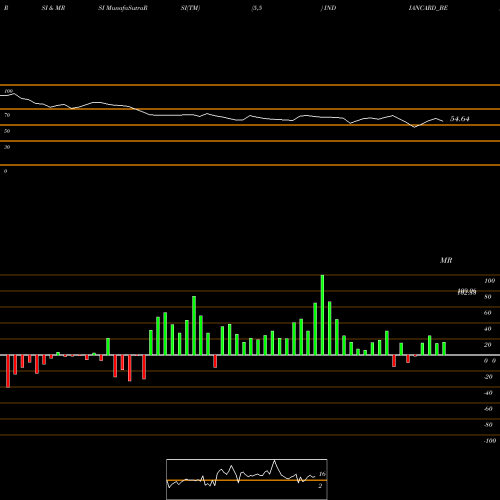
Task: Click the 70 label on the RSI axis
Action: coord(7,115)
